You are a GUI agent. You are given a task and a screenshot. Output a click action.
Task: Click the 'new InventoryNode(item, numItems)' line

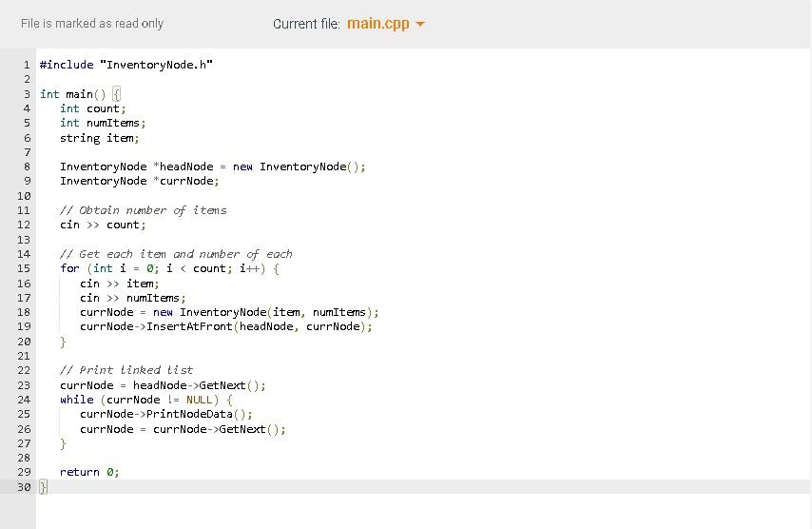point(229,312)
